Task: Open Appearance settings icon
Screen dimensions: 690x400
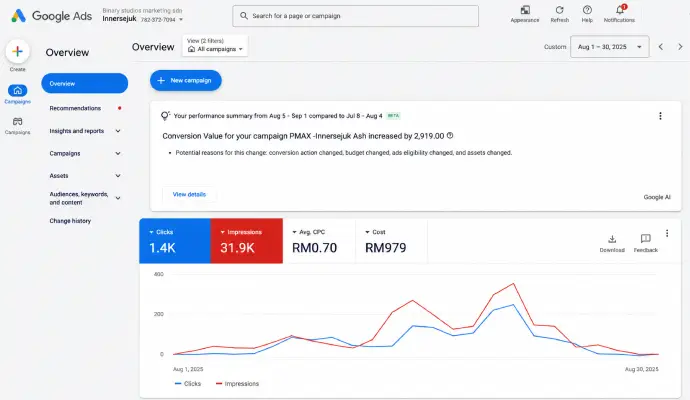Action: [525, 10]
